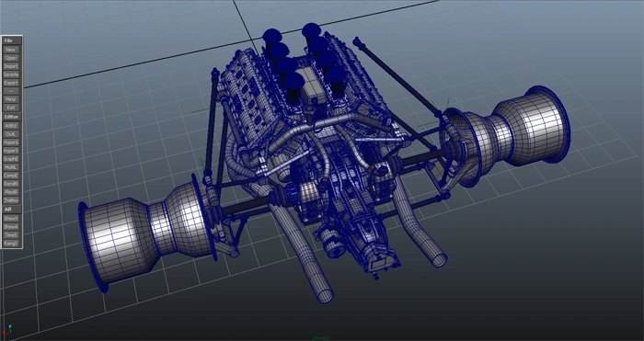Toggle the TimeS time slider button
644x341 pixels.
click(11, 235)
